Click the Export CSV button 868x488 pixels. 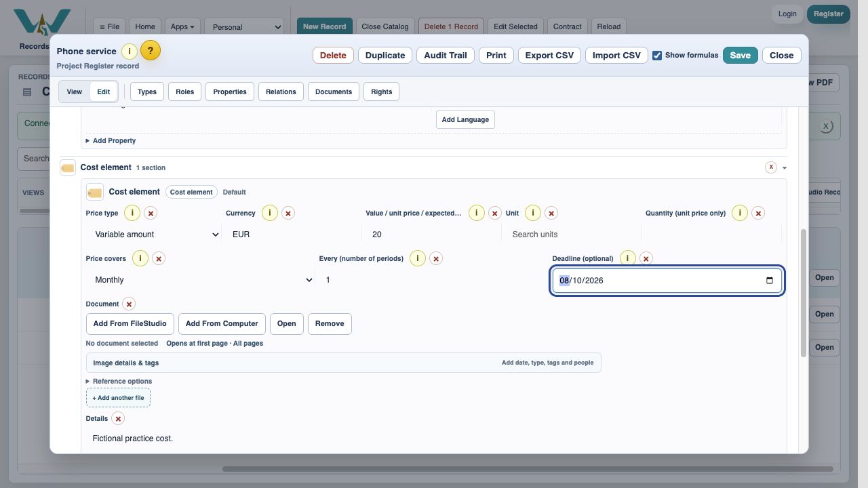[x=549, y=56]
